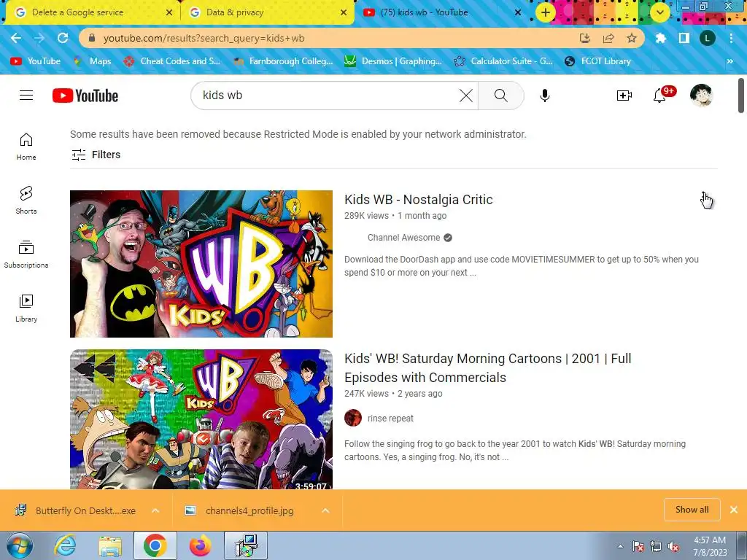
Task: Open the tab search dropdown arrow
Action: point(659,12)
